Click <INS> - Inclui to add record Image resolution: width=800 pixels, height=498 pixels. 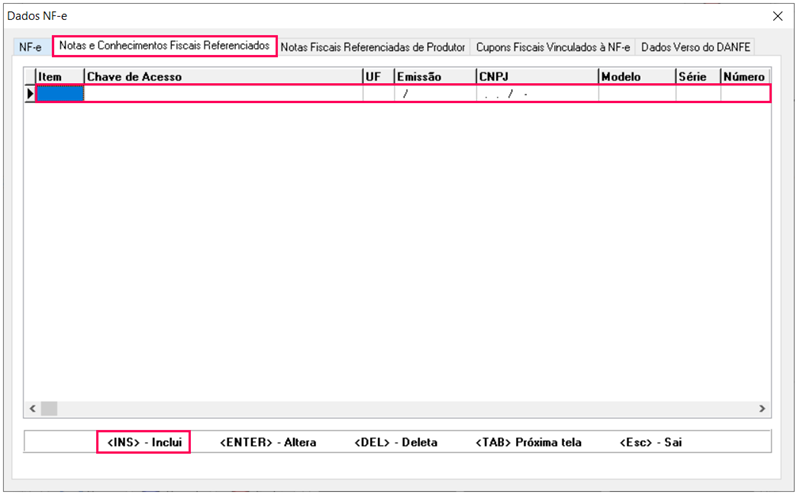[x=143, y=442]
